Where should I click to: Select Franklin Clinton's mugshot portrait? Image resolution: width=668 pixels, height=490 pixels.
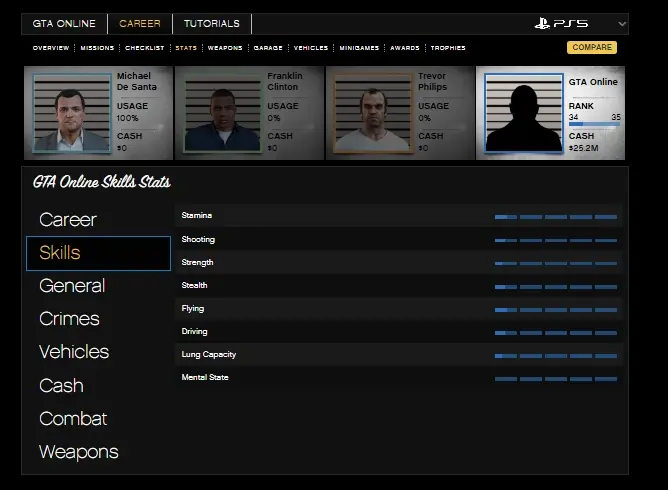click(221, 112)
